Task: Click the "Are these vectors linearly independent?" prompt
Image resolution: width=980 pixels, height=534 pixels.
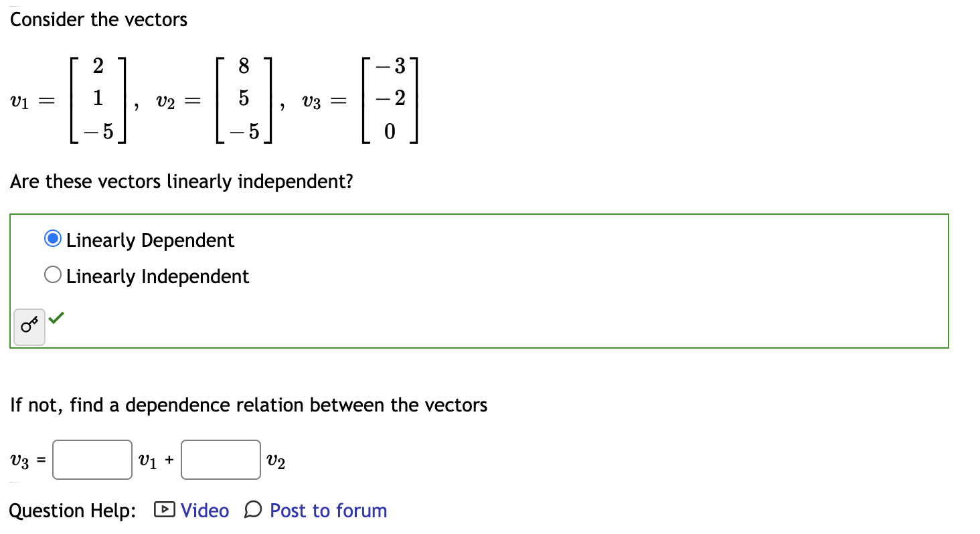Action: pos(182,181)
